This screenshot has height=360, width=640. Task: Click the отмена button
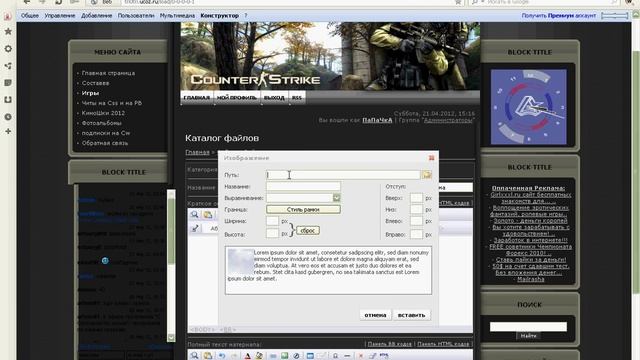click(x=375, y=315)
